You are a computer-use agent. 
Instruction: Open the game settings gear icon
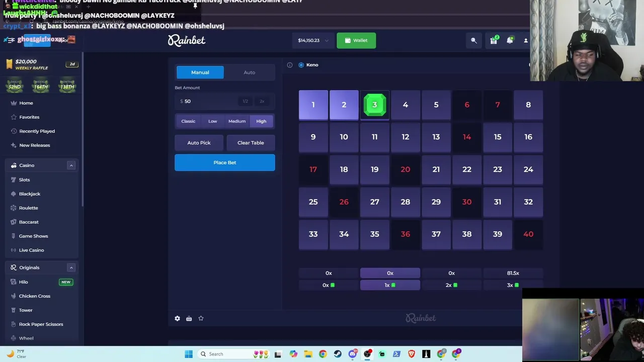[177, 318]
